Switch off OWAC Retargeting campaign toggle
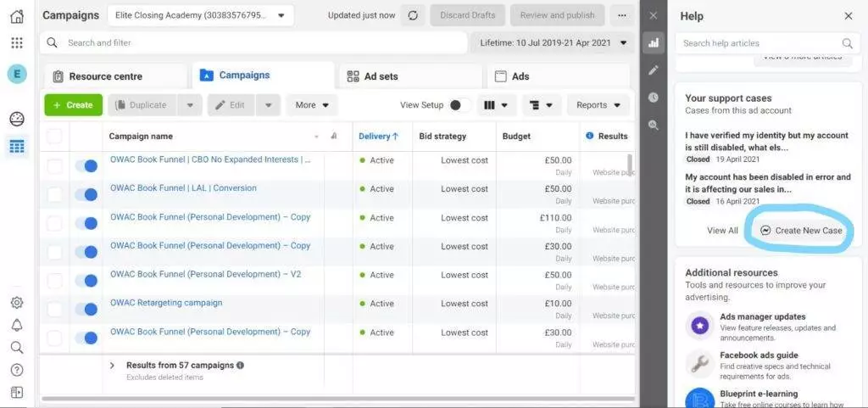The height and width of the screenshot is (408, 868). pyautogui.click(x=86, y=309)
